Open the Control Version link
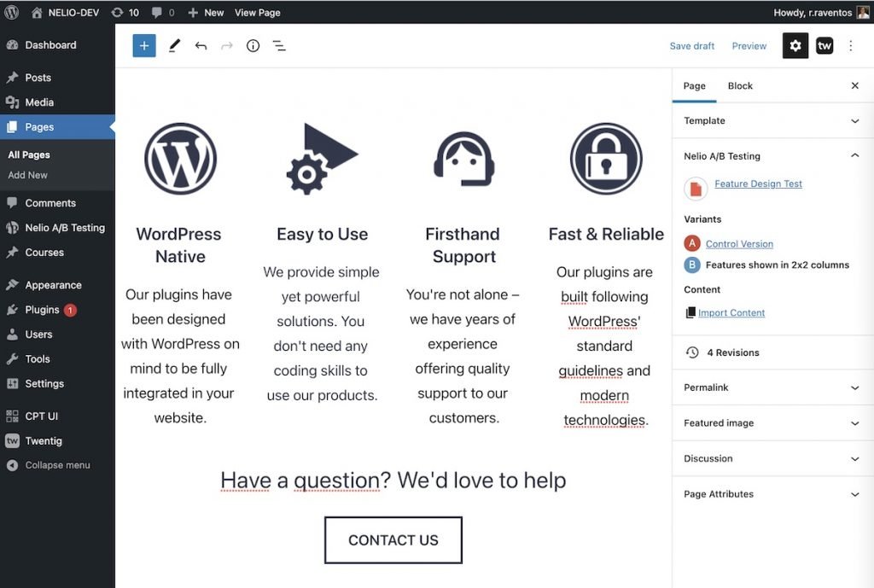874x588 pixels. (739, 243)
